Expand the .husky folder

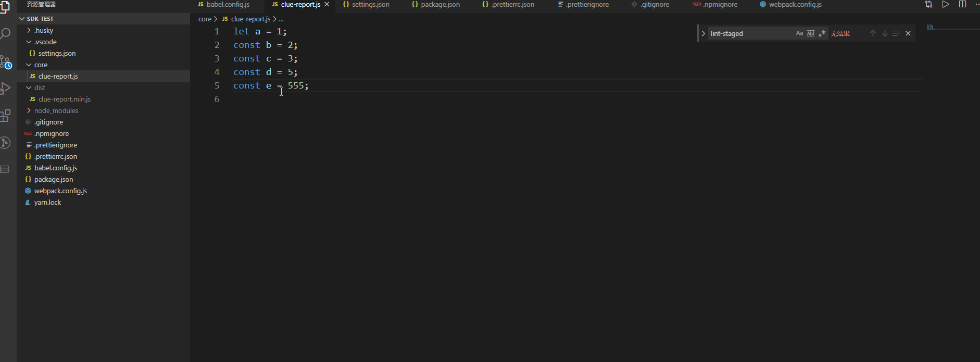pos(29,30)
